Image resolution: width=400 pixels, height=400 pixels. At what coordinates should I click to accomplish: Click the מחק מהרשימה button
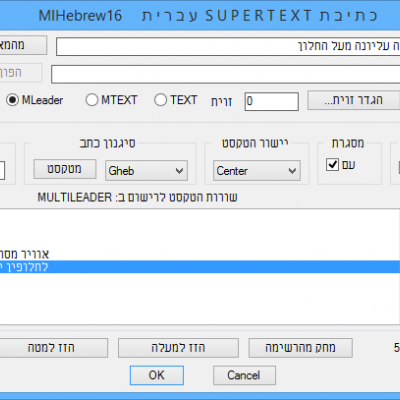click(x=300, y=348)
